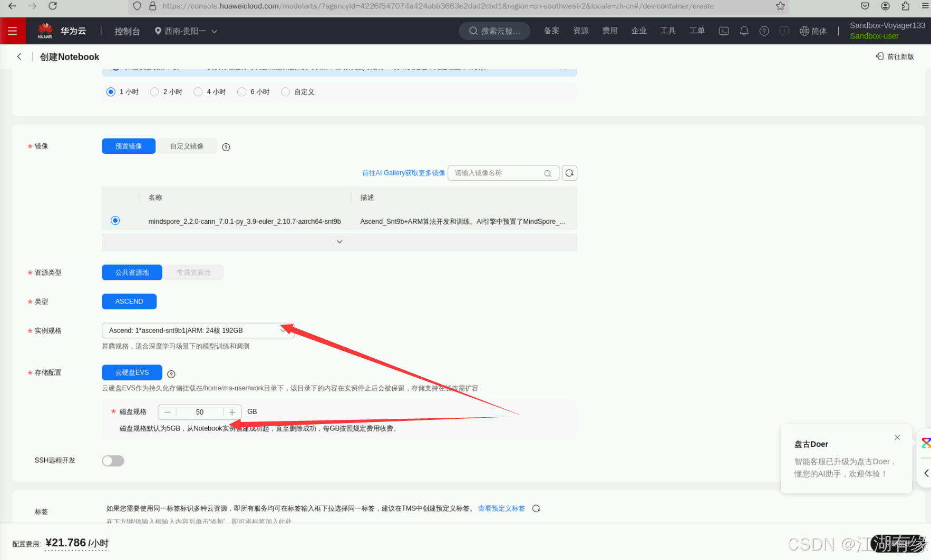931x560 pixels.
Task: Open 前往AI Gallery获取更多镜像 link
Action: coord(403,173)
